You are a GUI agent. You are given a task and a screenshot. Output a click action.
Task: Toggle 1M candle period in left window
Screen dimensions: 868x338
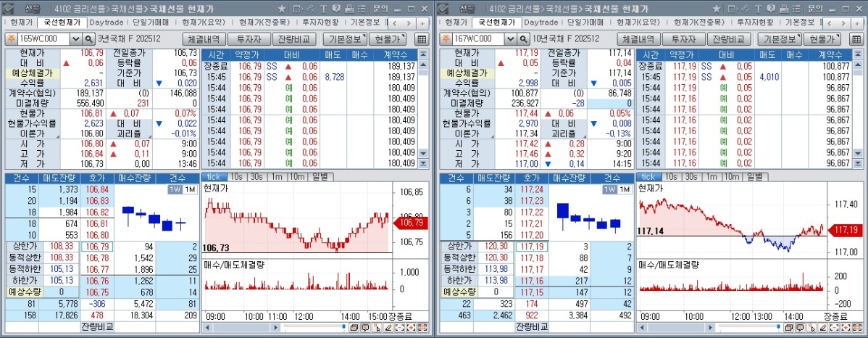pyautogui.click(x=189, y=189)
